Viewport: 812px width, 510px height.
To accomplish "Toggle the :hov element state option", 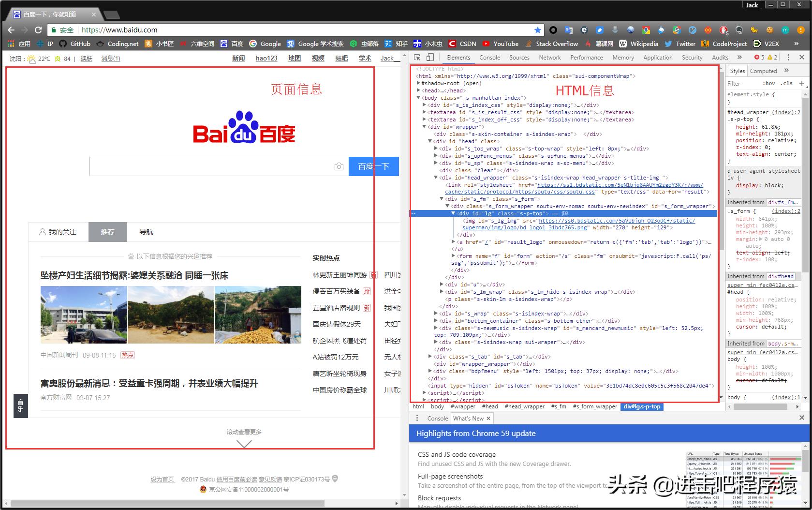I will (768, 83).
